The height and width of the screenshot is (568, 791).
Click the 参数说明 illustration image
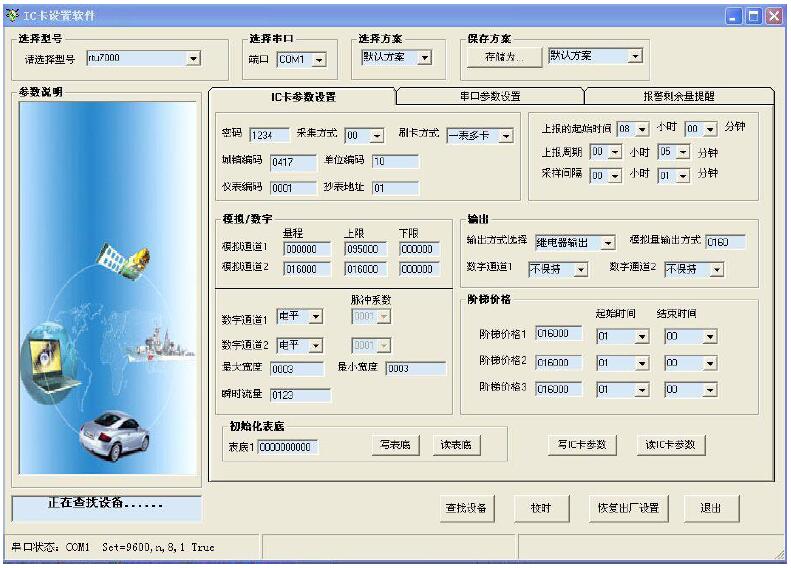coord(108,288)
